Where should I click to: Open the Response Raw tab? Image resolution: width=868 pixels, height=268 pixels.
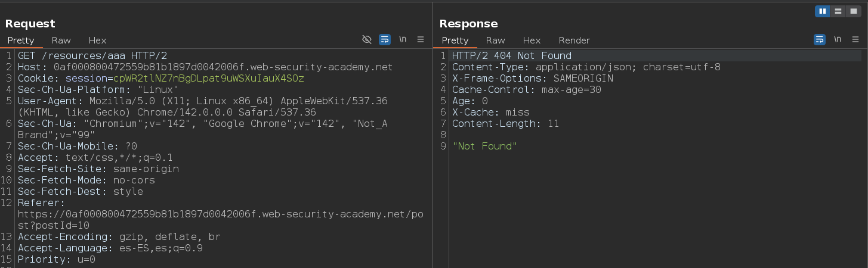[495, 40]
